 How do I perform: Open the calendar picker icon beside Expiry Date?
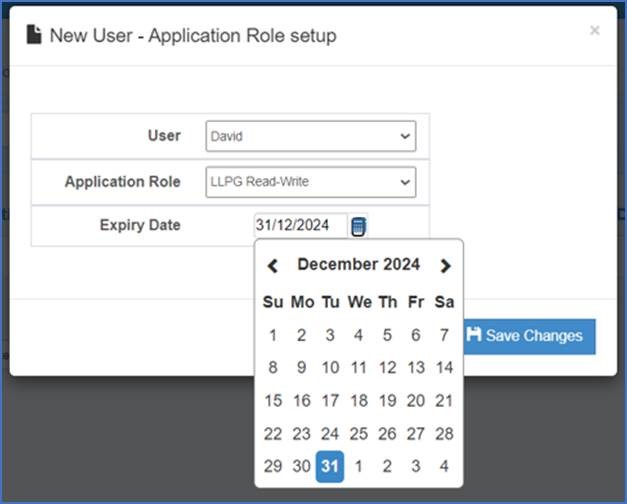click(x=358, y=226)
